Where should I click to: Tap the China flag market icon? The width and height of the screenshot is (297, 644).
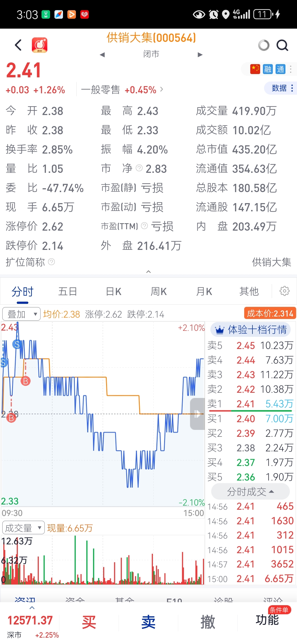pyautogui.click(x=255, y=69)
